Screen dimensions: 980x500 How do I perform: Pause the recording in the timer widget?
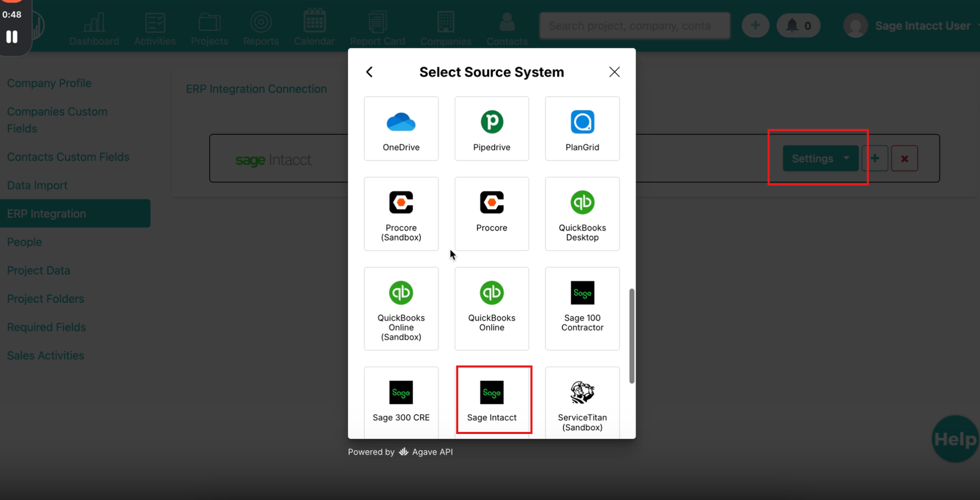pos(12,37)
